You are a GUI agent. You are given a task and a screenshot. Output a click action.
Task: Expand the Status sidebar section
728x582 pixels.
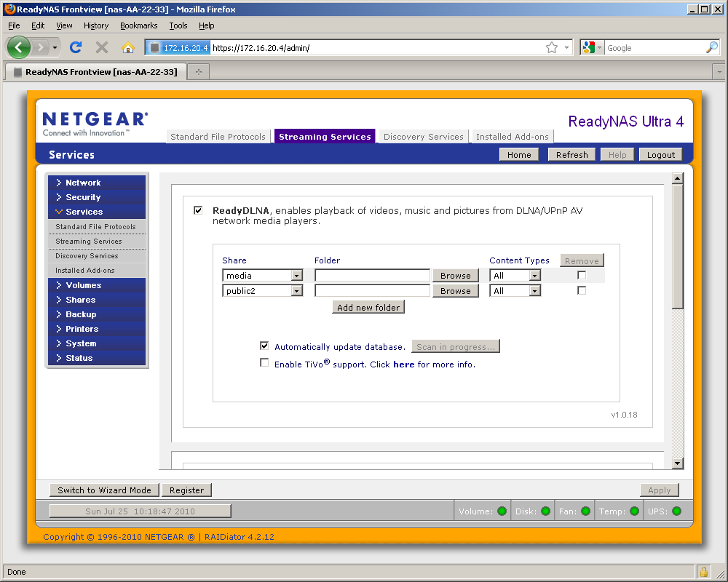[97, 358]
